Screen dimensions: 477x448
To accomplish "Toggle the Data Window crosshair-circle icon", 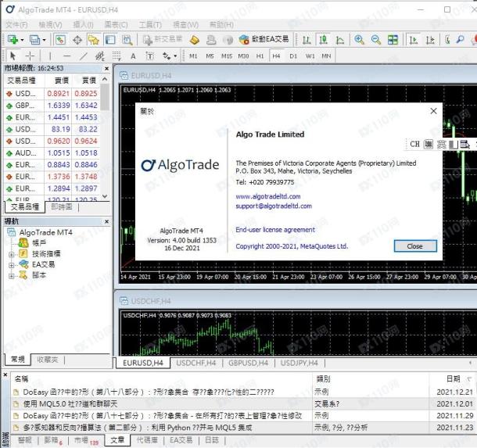I will pyautogui.click(x=77, y=40).
